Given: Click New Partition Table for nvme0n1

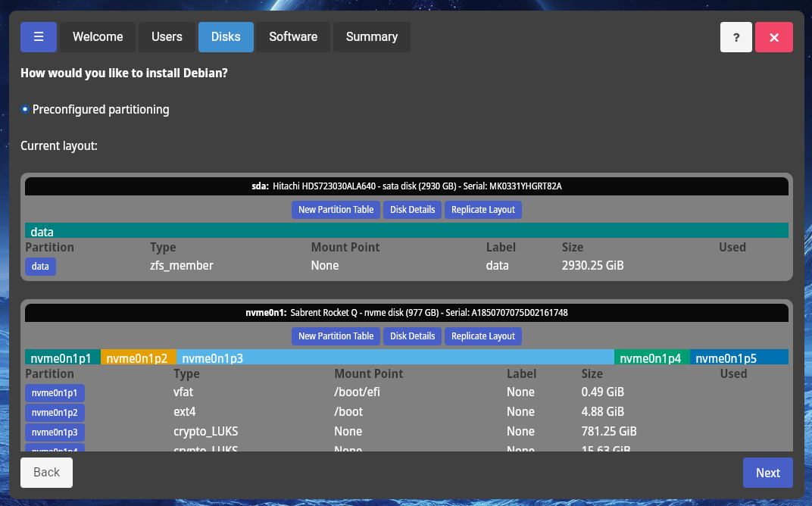Looking at the screenshot, I should [x=336, y=336].
